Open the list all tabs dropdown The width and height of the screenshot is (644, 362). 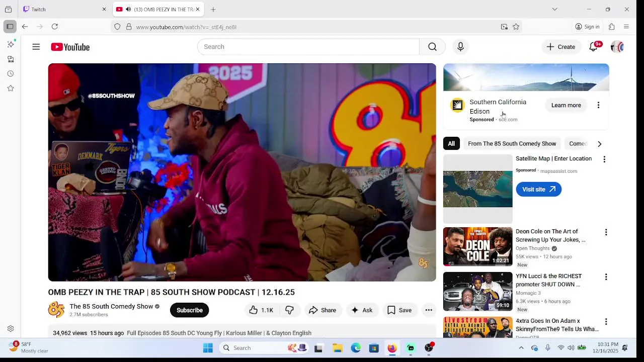[x=554, y=9]
